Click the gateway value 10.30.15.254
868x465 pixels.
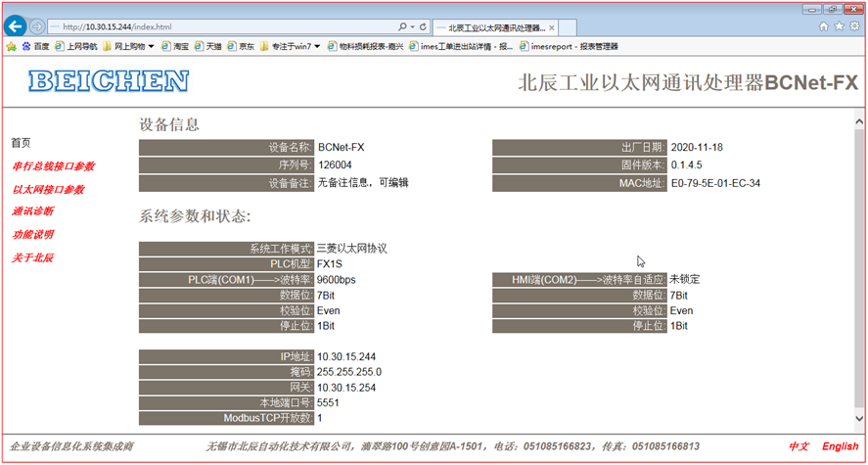pos(346,388)
